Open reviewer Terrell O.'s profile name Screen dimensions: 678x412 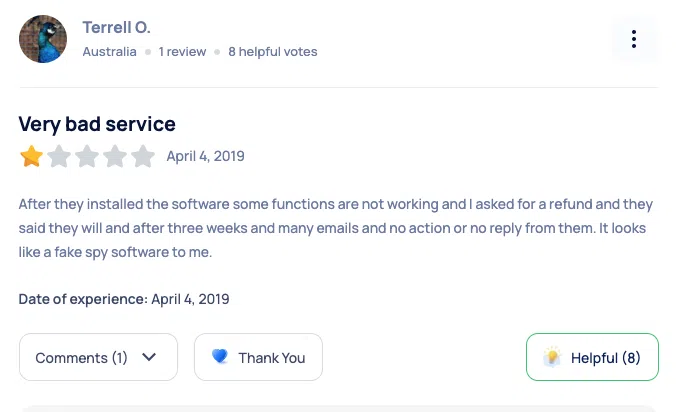coord(116,27)
